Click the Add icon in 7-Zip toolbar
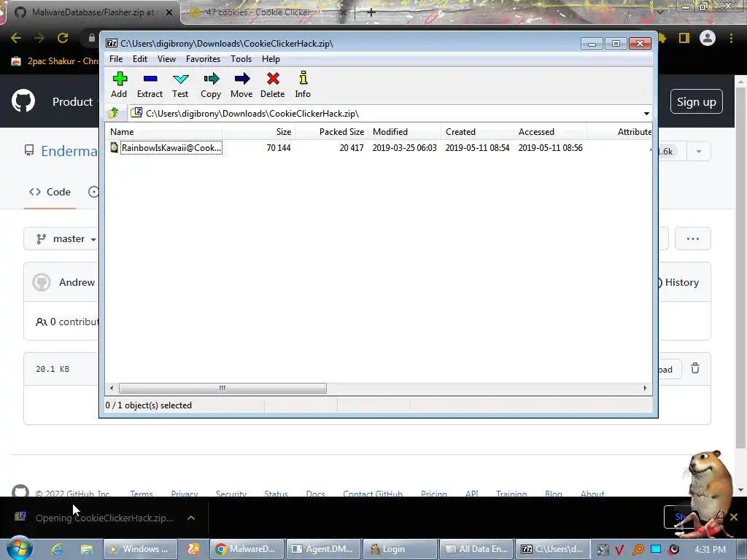The image size is (747, 560). pyautogui.click(x=119, y=85)
